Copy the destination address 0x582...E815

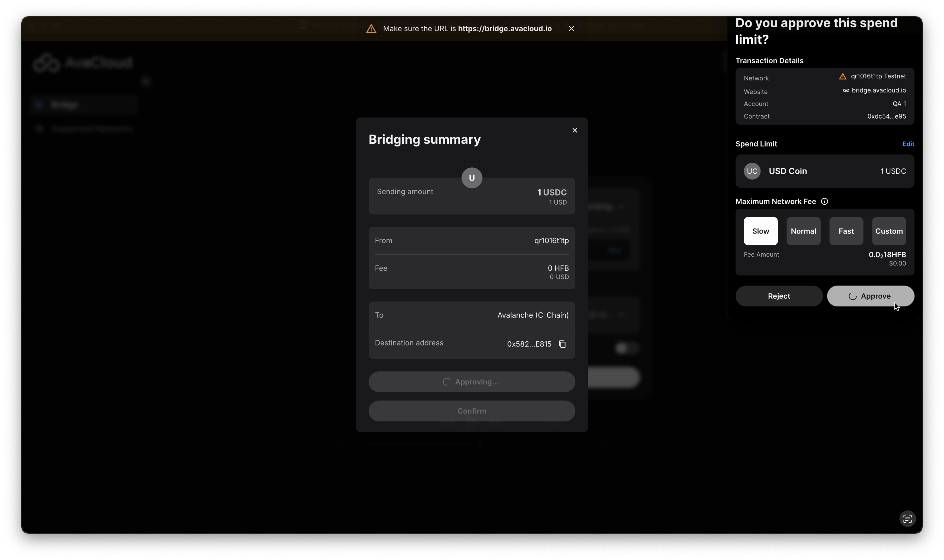tap(562, 344)
